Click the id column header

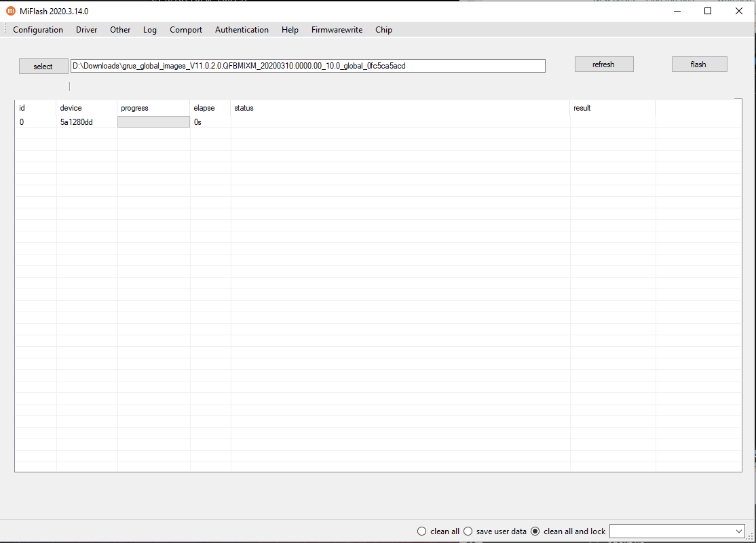pos(36,108)
